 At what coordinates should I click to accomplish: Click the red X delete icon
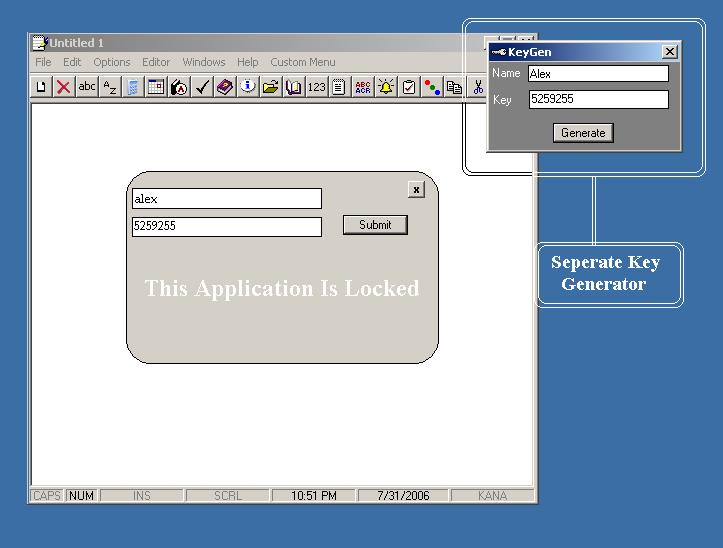pyautogui.click(x=63, y=88)
